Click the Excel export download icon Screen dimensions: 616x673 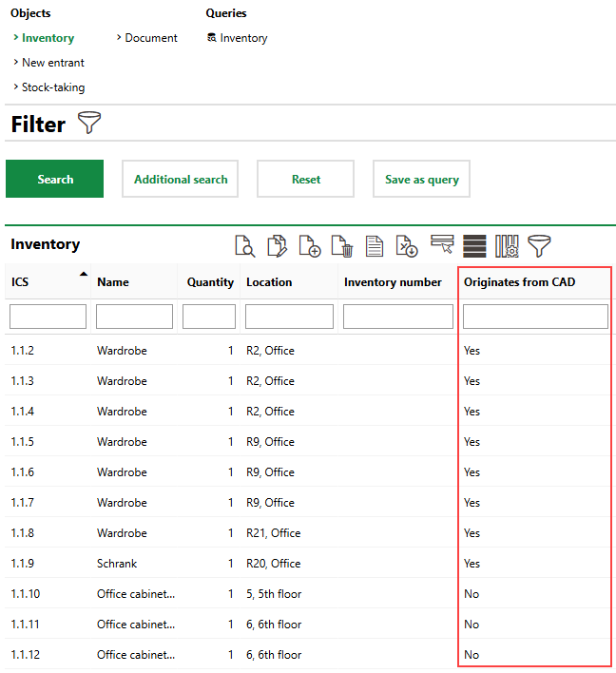point(407,245)
